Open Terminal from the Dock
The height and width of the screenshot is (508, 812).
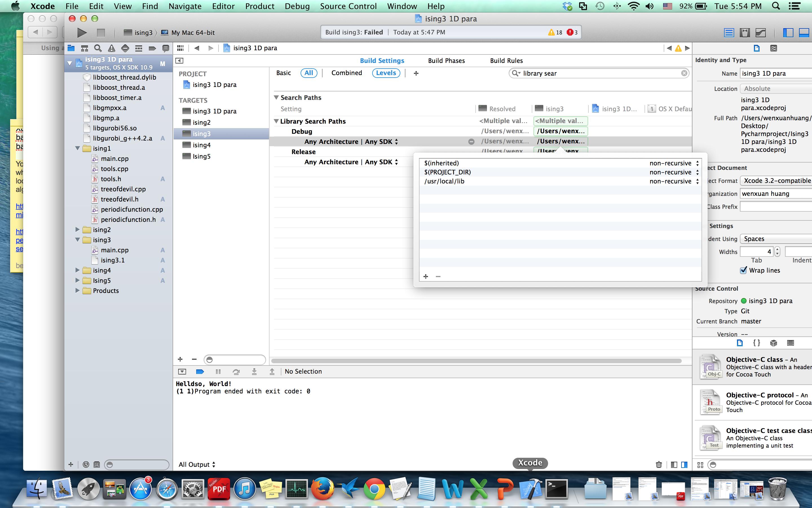[x=556, y=489]
